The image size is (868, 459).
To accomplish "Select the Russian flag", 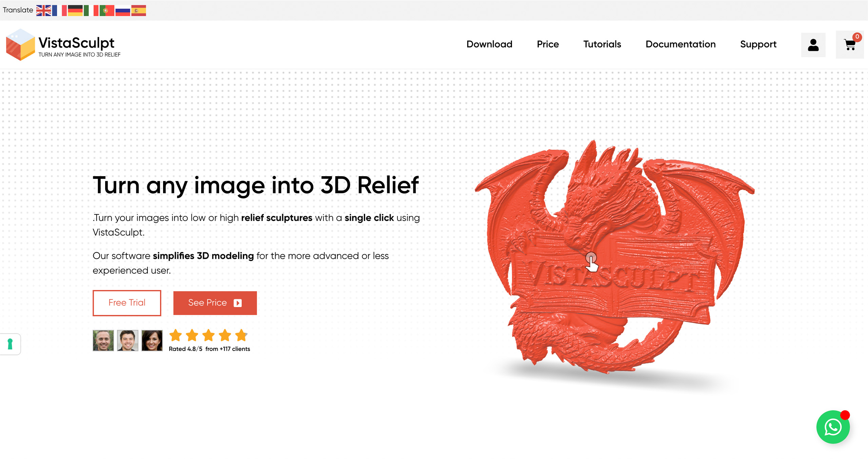I will pyautogui.click(x=123, y=11).
